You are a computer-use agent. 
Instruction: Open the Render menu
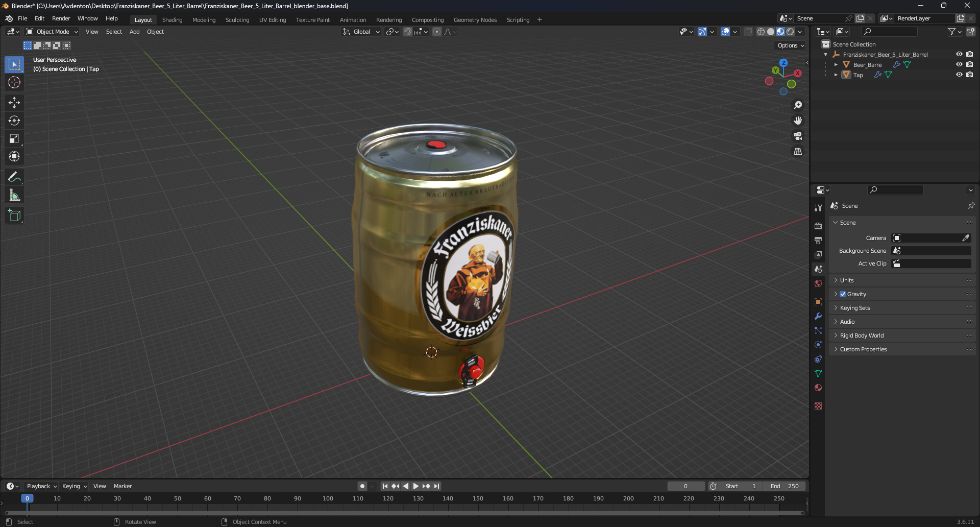[x=61, y=18]
